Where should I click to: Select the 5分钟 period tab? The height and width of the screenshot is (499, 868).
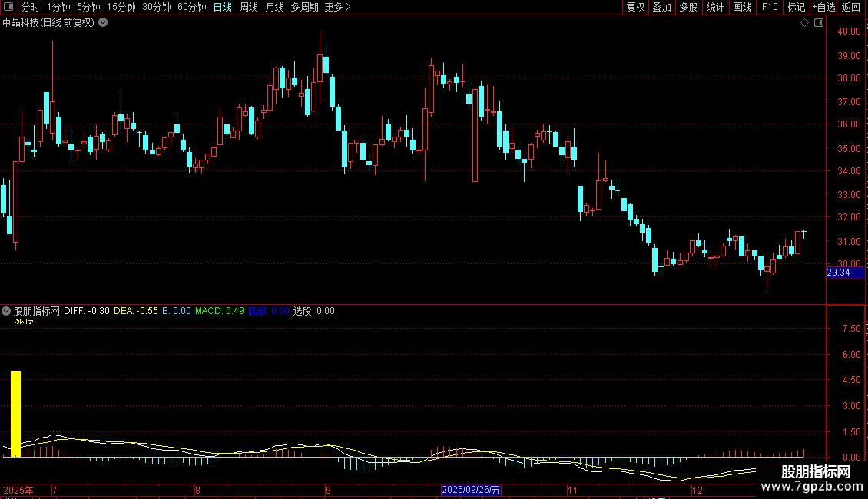[88, 7]
